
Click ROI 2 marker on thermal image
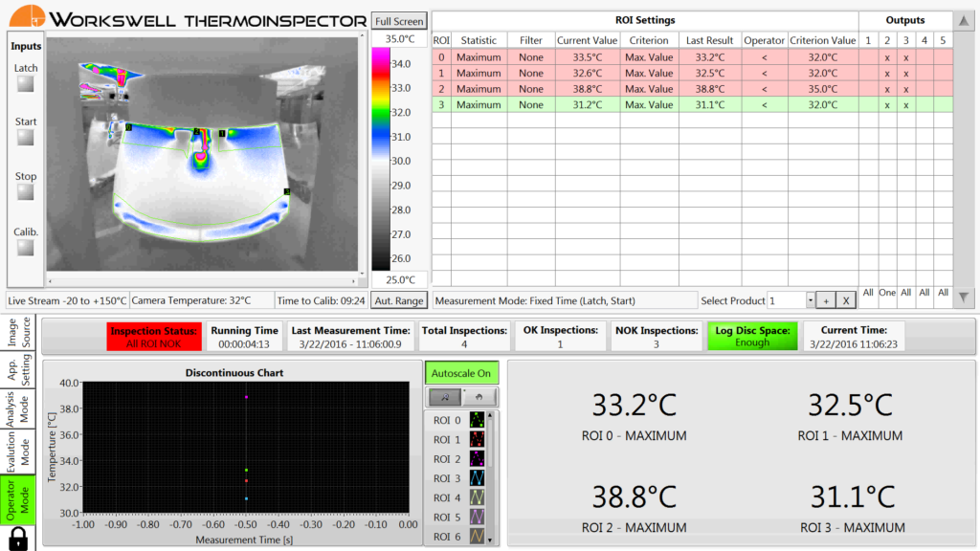pyautogui.click(x=197, y=132)
